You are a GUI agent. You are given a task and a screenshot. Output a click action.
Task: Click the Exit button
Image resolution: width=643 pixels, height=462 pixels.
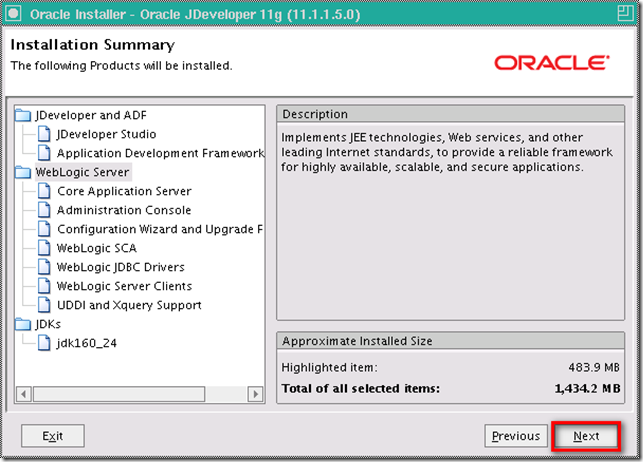(53, 436)
